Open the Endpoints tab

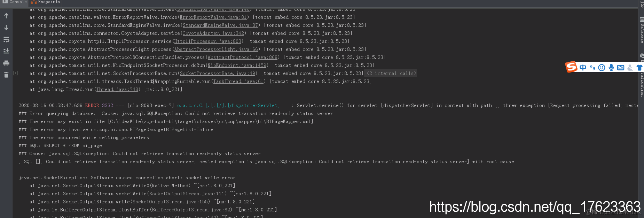(45, 2)
